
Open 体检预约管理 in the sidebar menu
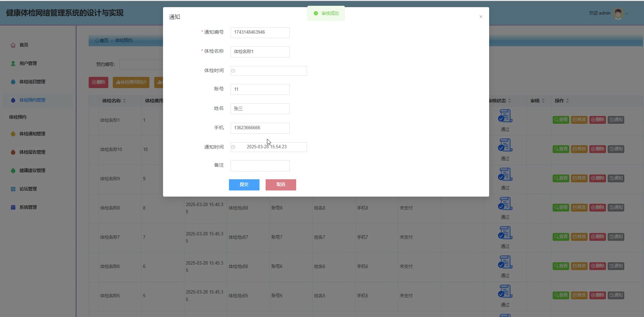[37, 100]
